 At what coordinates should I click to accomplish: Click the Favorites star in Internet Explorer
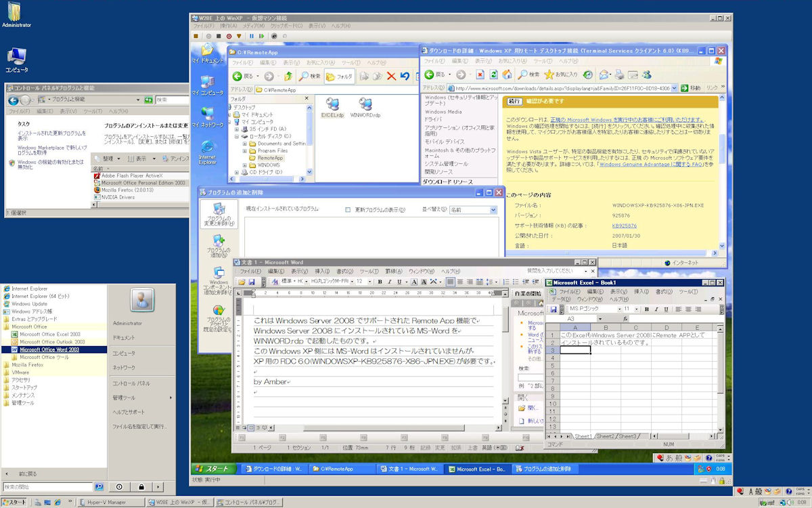[x=561, y=75]
